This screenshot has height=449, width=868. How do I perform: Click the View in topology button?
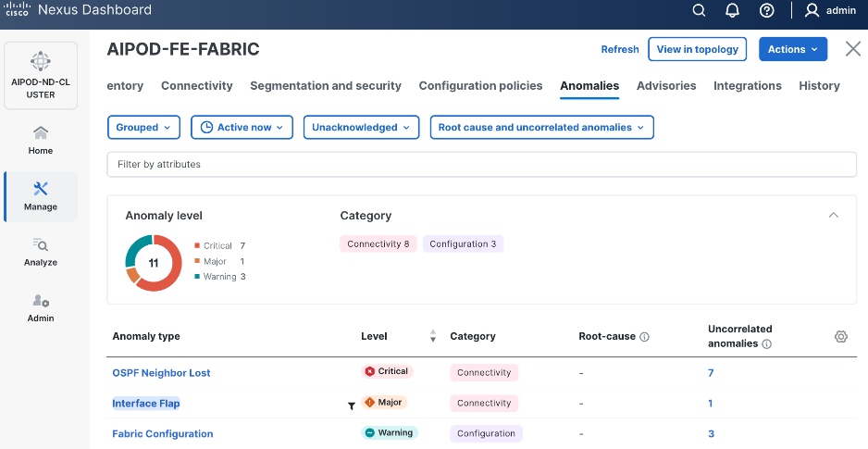(698, 49)
